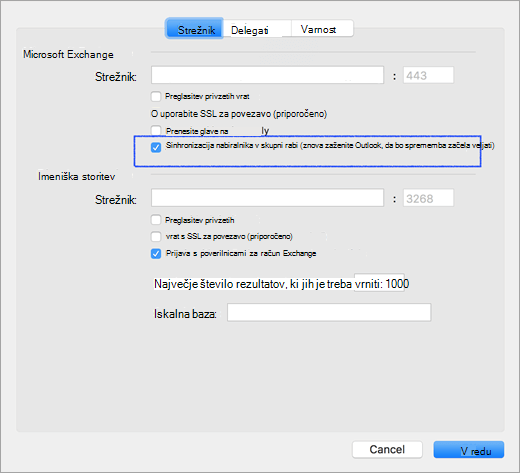Click the Imeniška storitev Strežnik input field
The height and width of the screenshot is (473, 520).
(x=267, y=198)
